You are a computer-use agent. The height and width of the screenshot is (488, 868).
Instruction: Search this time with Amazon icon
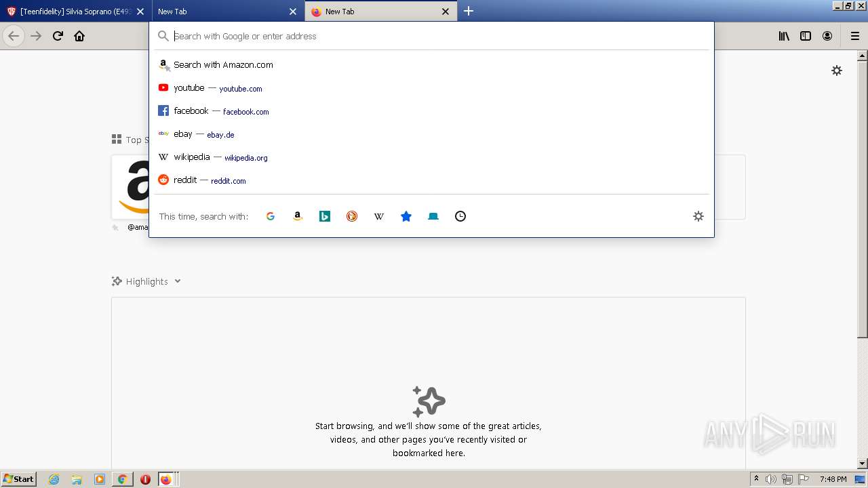pos(298,216)
